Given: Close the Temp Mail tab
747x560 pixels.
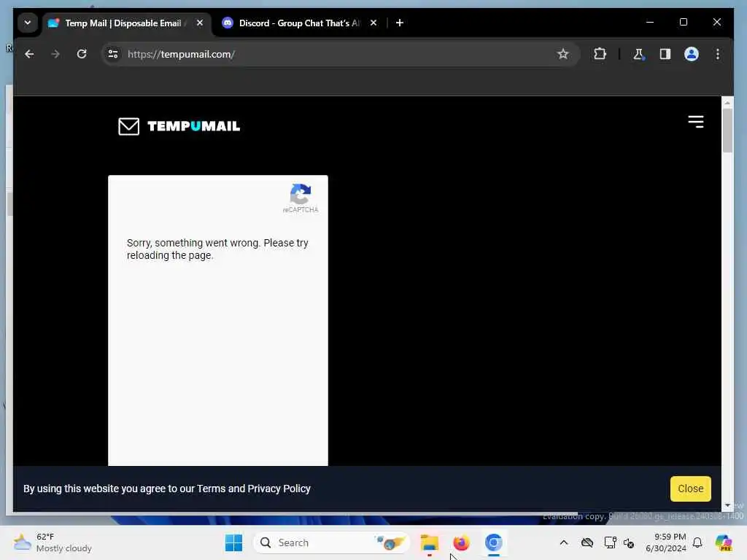Looking at the screenshot, I should tap(200, 23).
